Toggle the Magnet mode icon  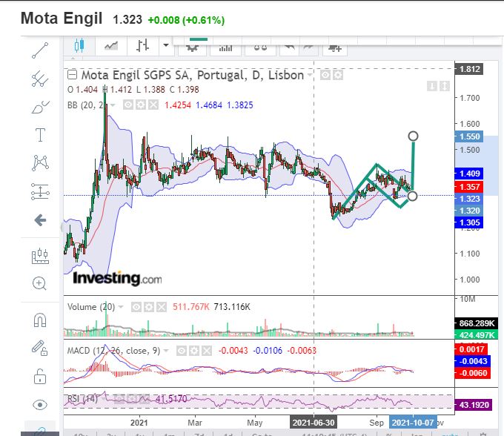(x=40, y=320)
